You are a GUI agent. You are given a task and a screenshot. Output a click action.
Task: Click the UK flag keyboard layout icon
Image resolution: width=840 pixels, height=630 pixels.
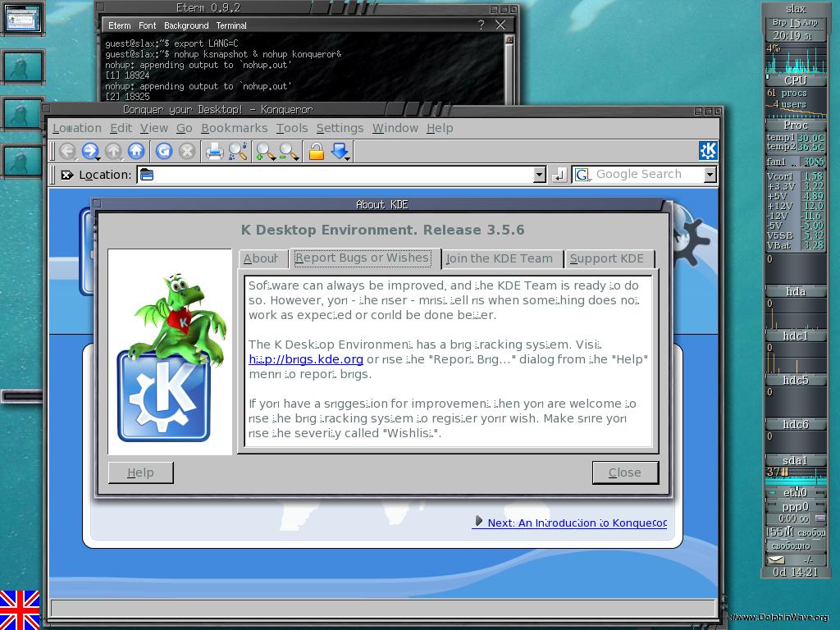coord(20,609)
